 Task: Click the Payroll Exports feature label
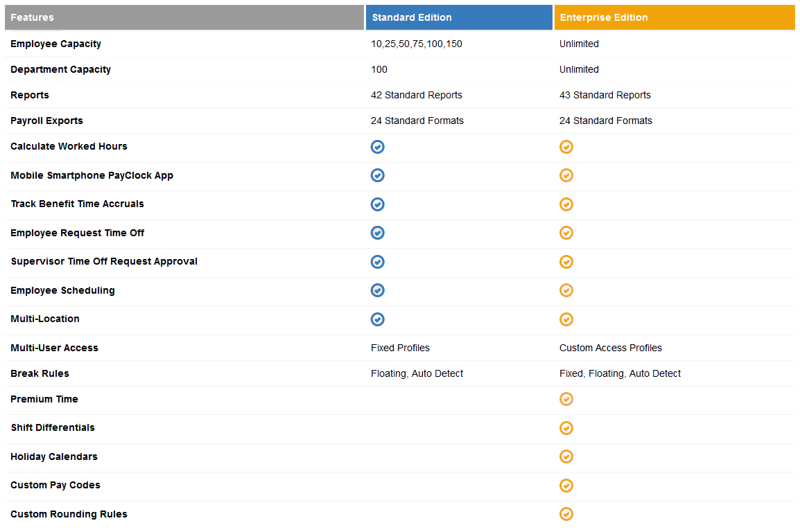click(x=46, y=121)
